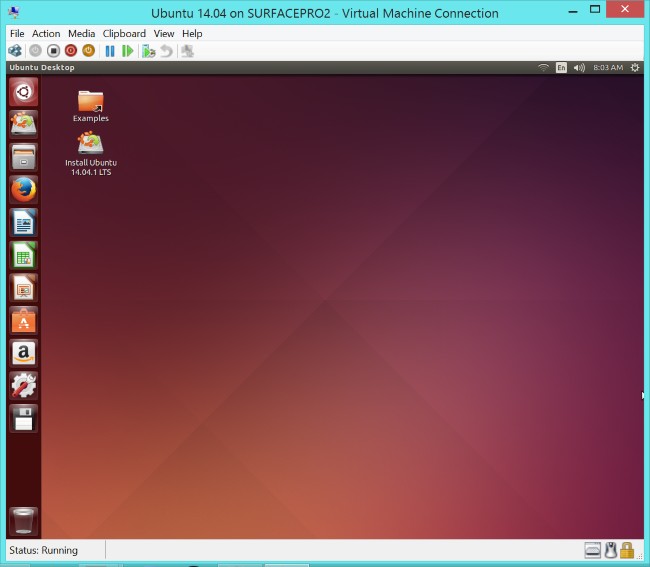Open the En keyboard layout indicator
This screenshot has width=650, height=567.
[x=561, y=68]
